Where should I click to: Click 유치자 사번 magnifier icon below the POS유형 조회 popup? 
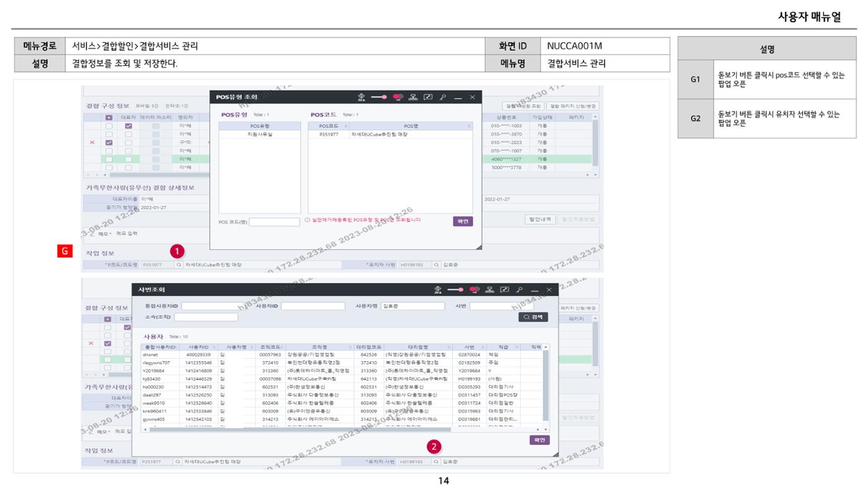click(436, 264)
